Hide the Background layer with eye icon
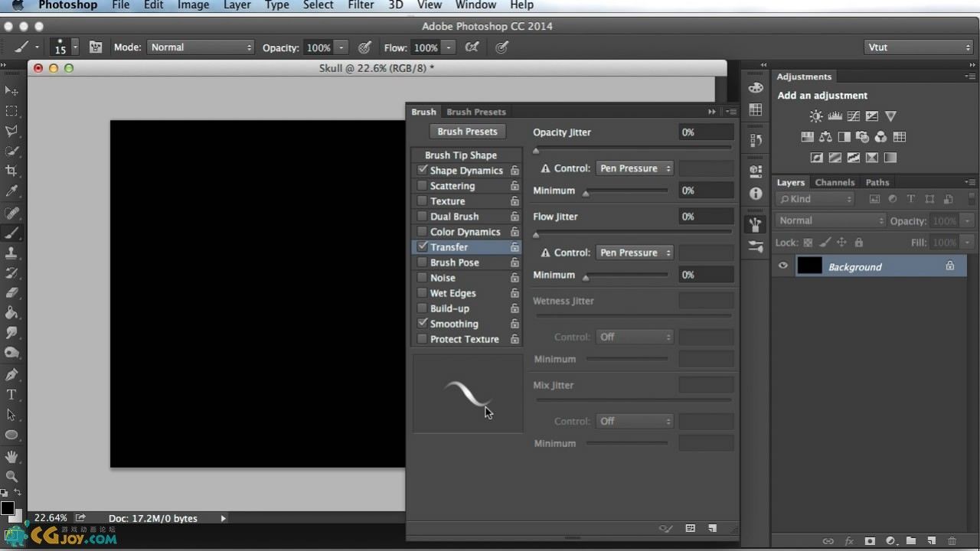 coord(782,266)
